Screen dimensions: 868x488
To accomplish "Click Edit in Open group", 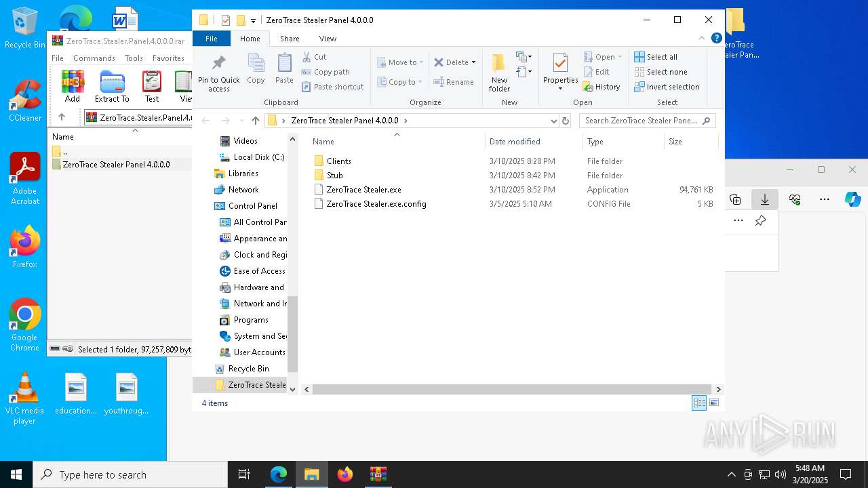I will pyautogui.click(x=595, y=72).
